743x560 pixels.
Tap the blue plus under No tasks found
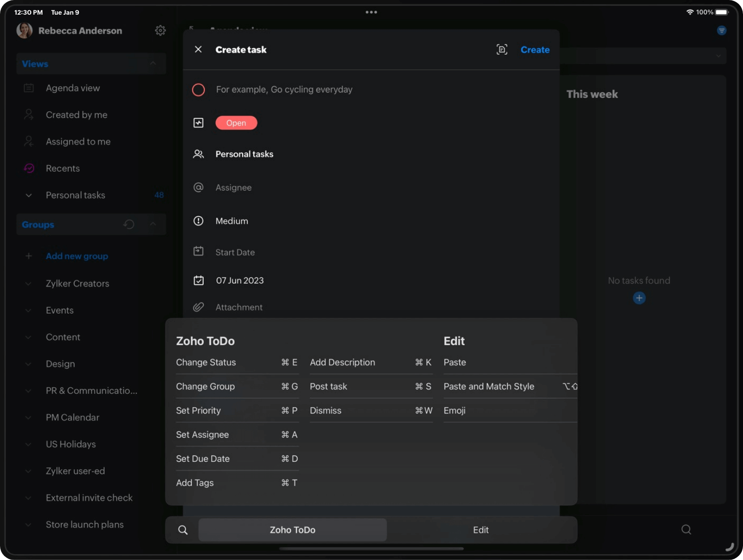pyautogui.click(x=639, y=298)
